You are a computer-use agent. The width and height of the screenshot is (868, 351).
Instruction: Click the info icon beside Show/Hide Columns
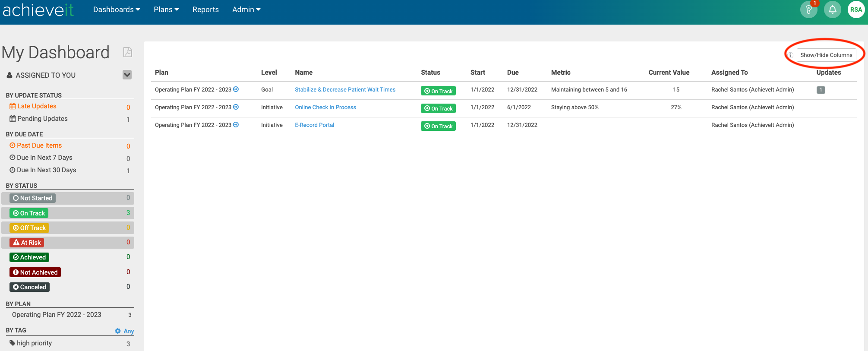coord(790,55)
